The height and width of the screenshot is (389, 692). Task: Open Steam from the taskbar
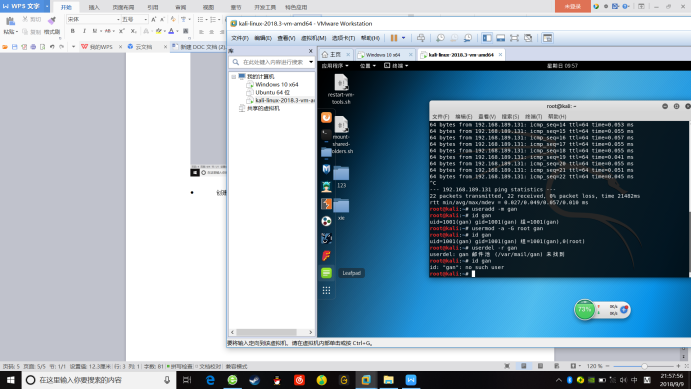(255, 380)
